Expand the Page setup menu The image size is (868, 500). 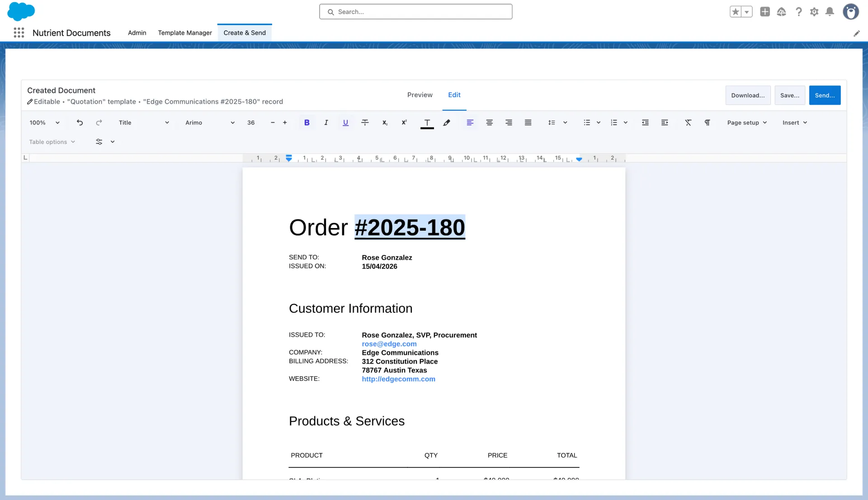[747, 122]
